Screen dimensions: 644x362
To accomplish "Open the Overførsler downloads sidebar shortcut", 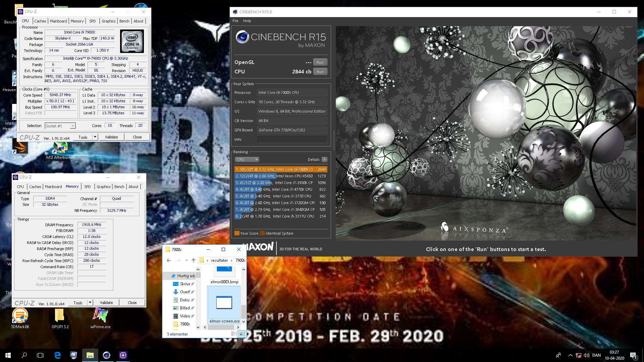I will click(183, 292).
